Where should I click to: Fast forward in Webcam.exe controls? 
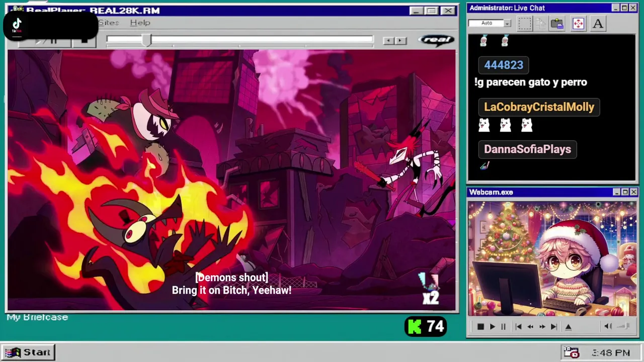542,327
